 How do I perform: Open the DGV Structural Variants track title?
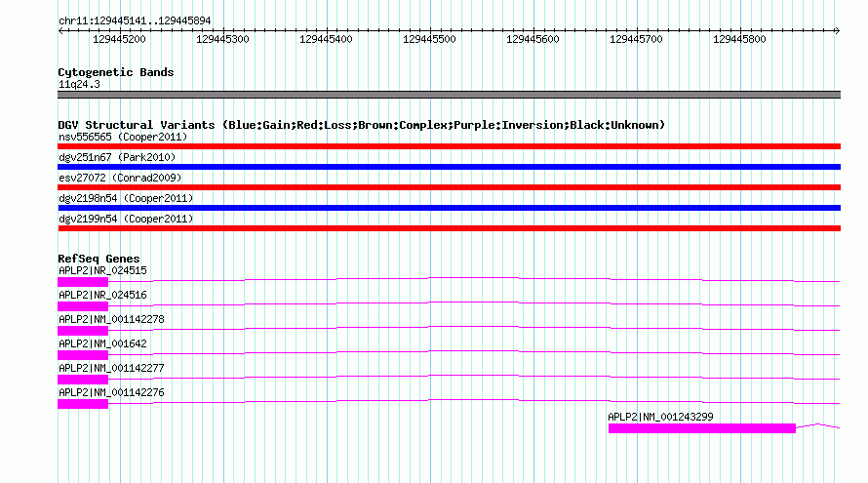coord(362,125)
